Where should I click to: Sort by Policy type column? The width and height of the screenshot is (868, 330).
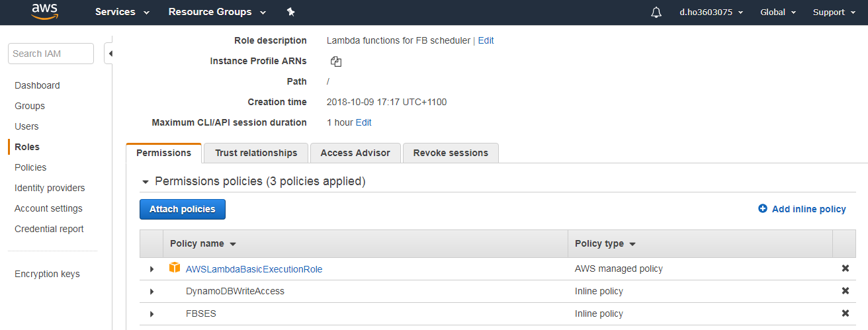coord(605,243)
